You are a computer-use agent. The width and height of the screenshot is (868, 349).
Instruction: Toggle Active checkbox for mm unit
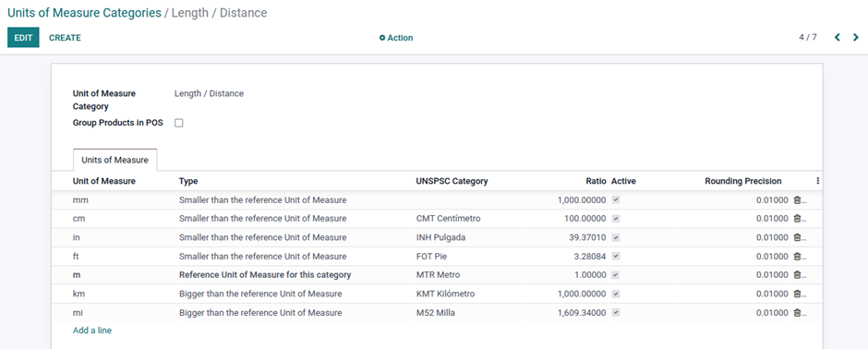(x=616, y=200)
